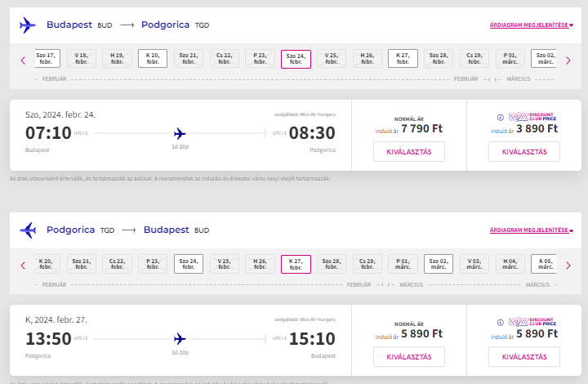Viewport: 588px width, 384px height.
Task: Open info icon beside outbound Wizz Discount Club price
Action: pos(501,118)
